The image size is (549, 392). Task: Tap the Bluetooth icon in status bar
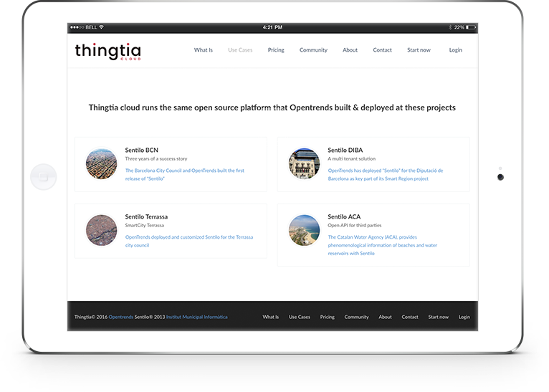click(450, 27)
